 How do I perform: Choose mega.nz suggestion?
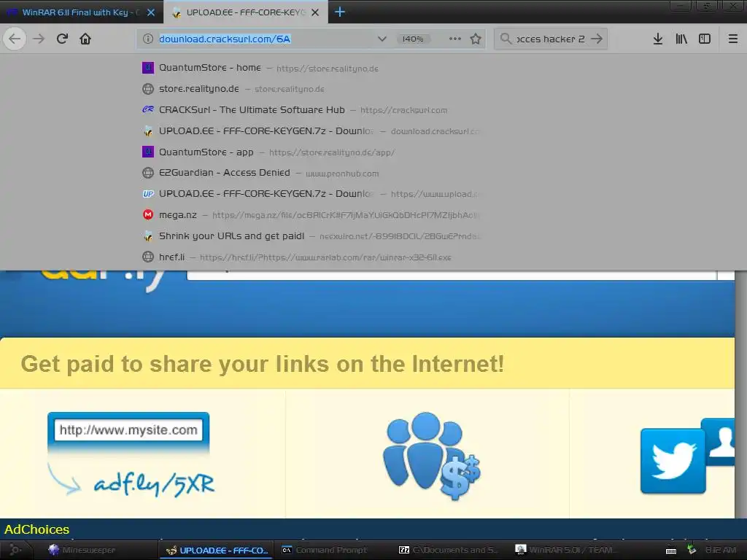tap(312, 215)
